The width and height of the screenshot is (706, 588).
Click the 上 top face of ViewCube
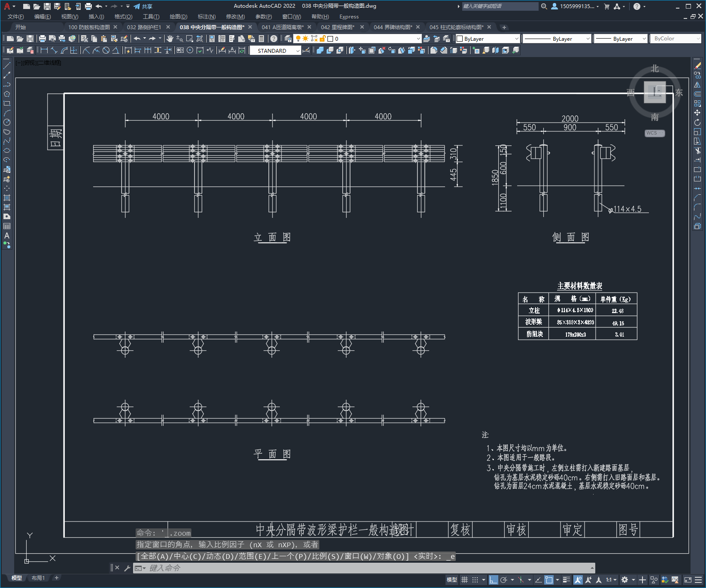[655, 92]
